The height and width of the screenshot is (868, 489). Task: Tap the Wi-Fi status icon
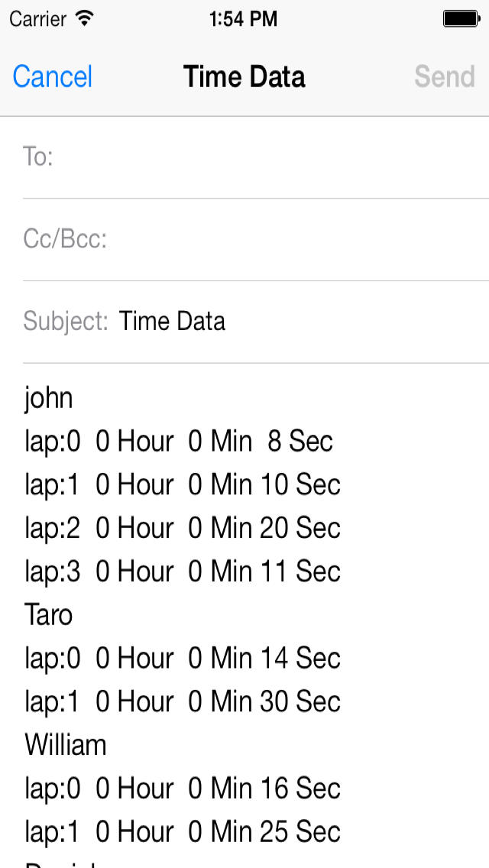pos(85,18)
